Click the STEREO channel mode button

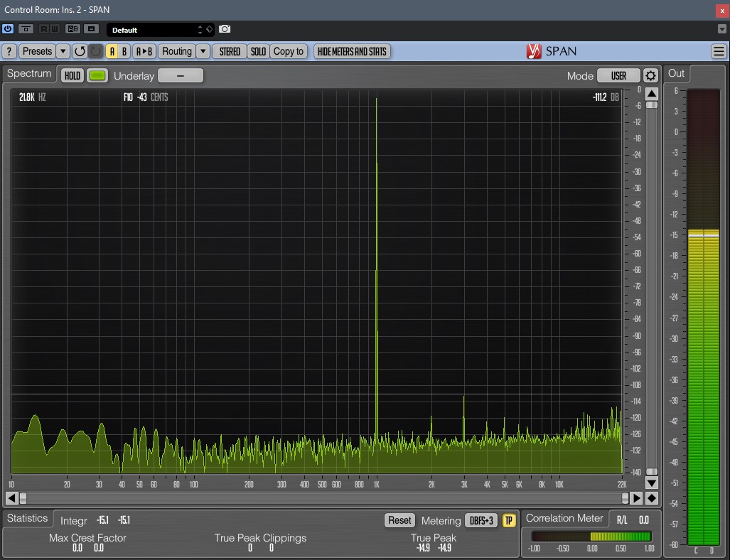click(x=230, y=51)
